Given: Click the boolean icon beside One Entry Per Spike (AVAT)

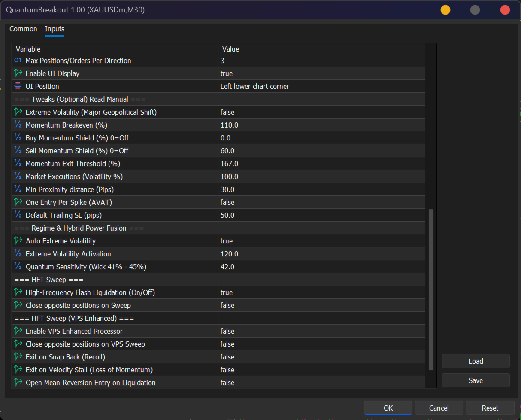Looking at the screenshot, I should pos(18,202).
